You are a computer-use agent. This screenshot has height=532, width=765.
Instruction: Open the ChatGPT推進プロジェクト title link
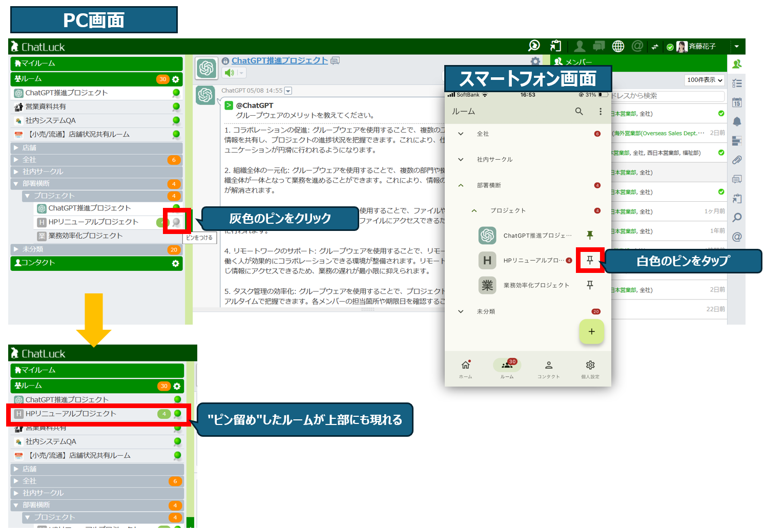click(x=279, y=60)
